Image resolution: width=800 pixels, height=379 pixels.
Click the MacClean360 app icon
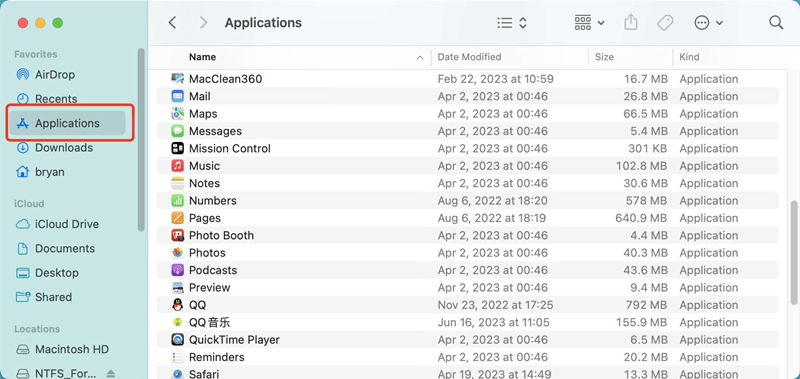point(178,79)
